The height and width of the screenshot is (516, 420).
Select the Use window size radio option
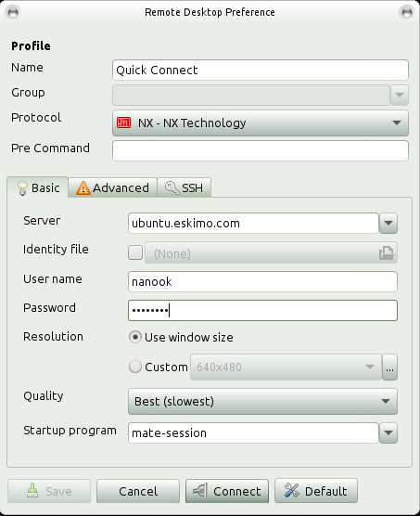pos(135,337)
